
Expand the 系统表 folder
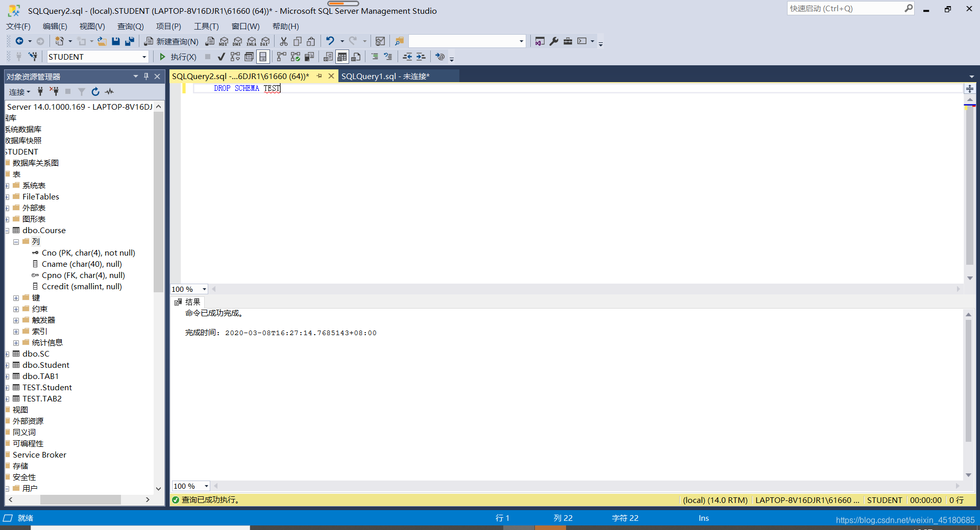click(7, 186)
